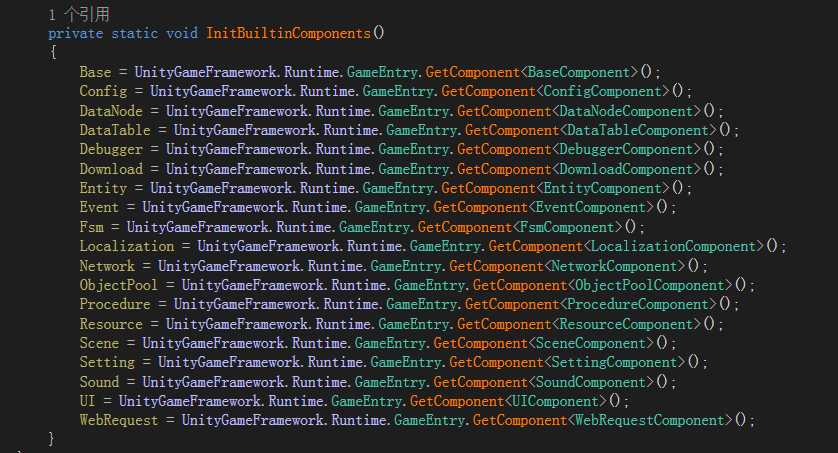838x453 pixels.
Task: Select the Procedure variable at line start
Action: 115,304
